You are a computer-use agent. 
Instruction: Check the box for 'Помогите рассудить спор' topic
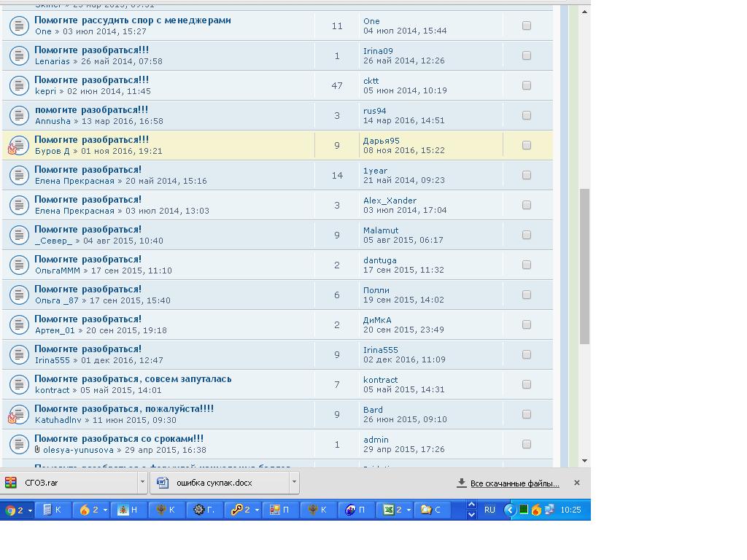(527, 26)
